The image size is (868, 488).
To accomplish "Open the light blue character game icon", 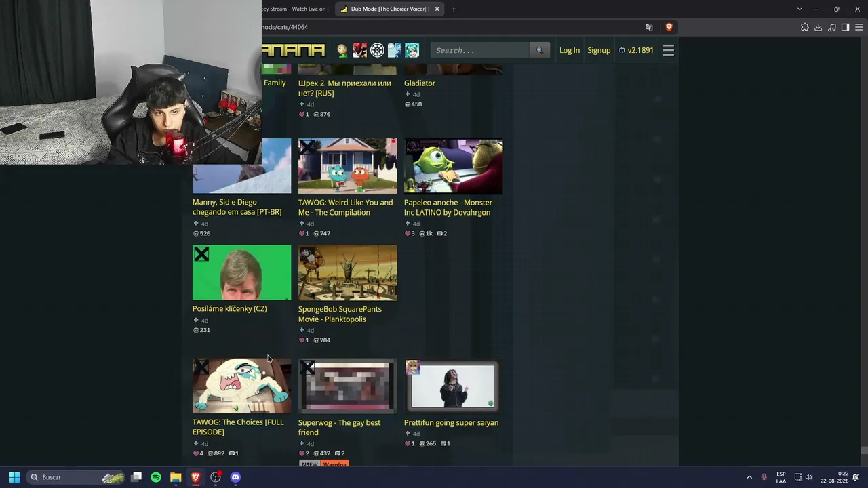I will [395, 50].
